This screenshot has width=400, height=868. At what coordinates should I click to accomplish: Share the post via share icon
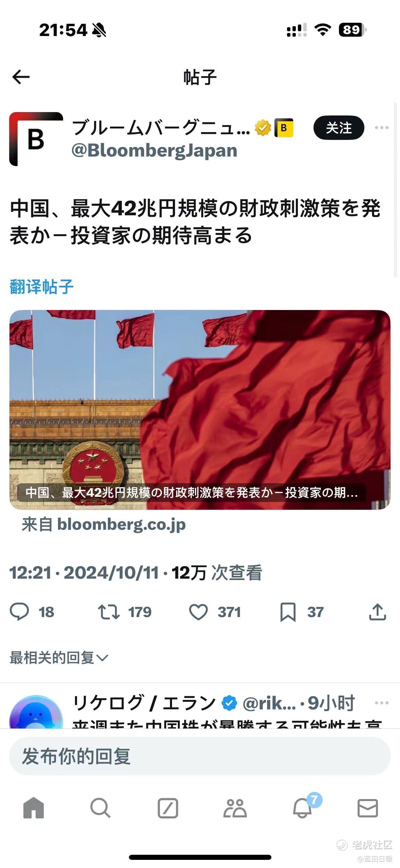(x=378, y=612)
